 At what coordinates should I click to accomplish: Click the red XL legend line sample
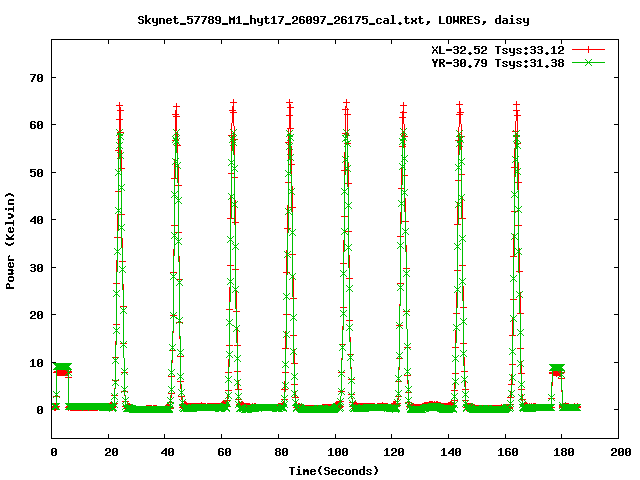coord(588,50)
